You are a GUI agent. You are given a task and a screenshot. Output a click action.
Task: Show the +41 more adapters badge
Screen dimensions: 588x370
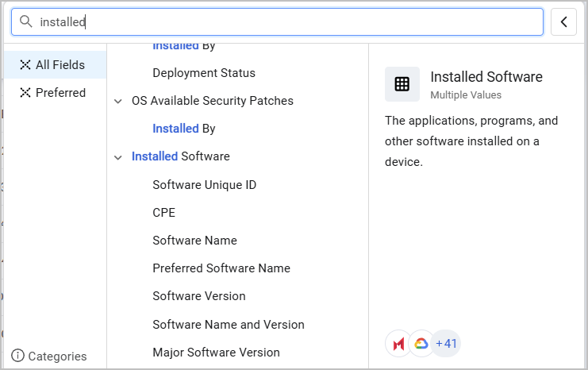[x=446, y=343]
